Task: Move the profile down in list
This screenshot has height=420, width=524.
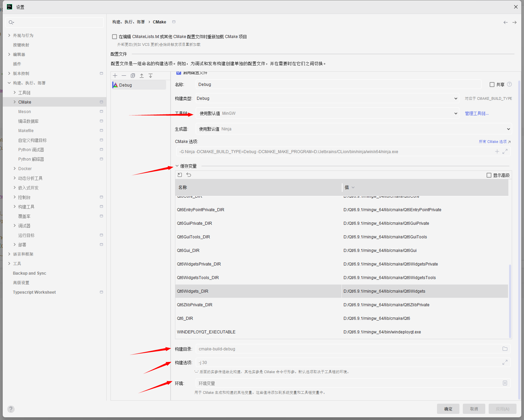Action: (151, 76)
